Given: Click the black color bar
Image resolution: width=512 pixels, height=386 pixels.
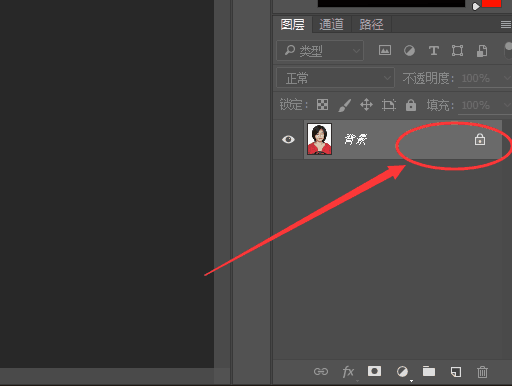Looking at the screenshot, I should (391, 3).
